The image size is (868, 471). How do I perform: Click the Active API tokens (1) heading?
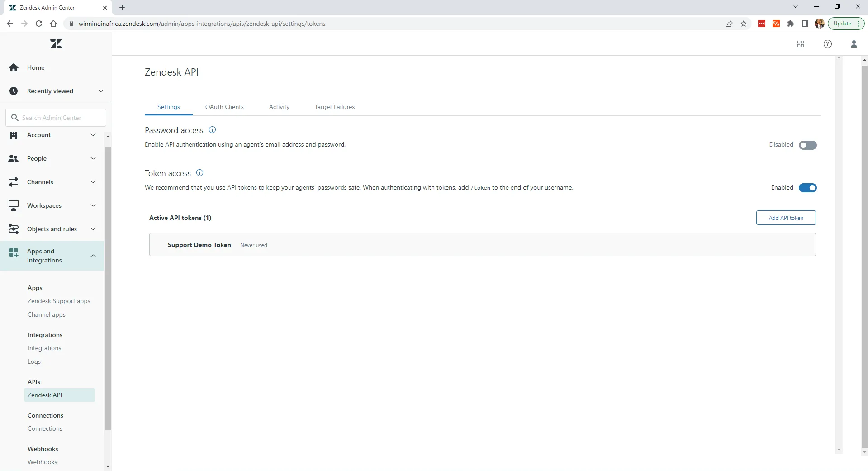click(x=180, y=218)
